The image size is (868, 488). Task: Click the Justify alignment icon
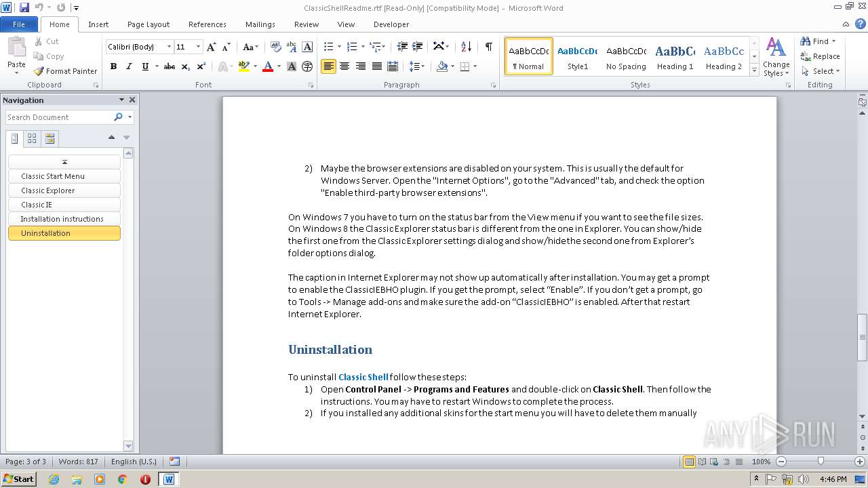pos(377,66)
